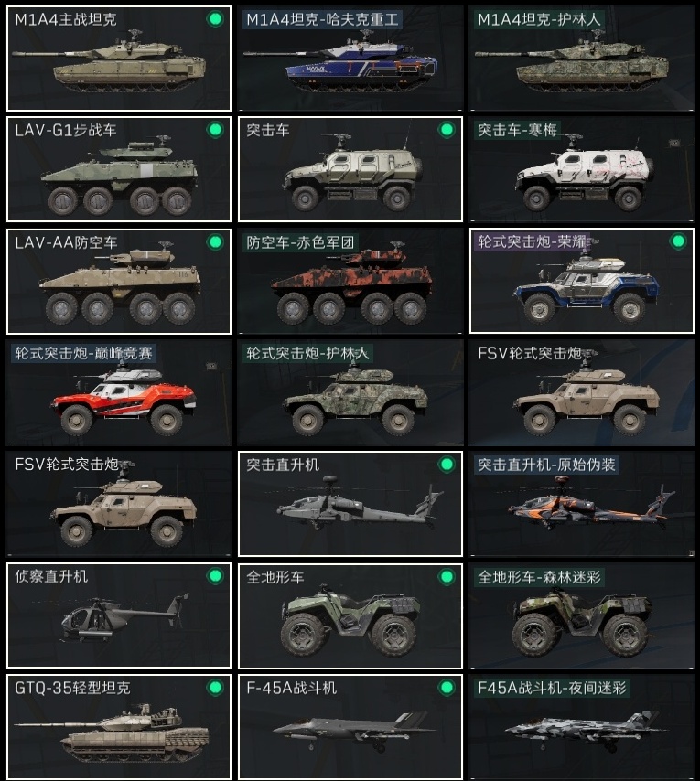The width and height of the screenshot is (700, 781).
Task: Select the GTQ-35轻型坦克 light tank
Action: tap(119, 727)
